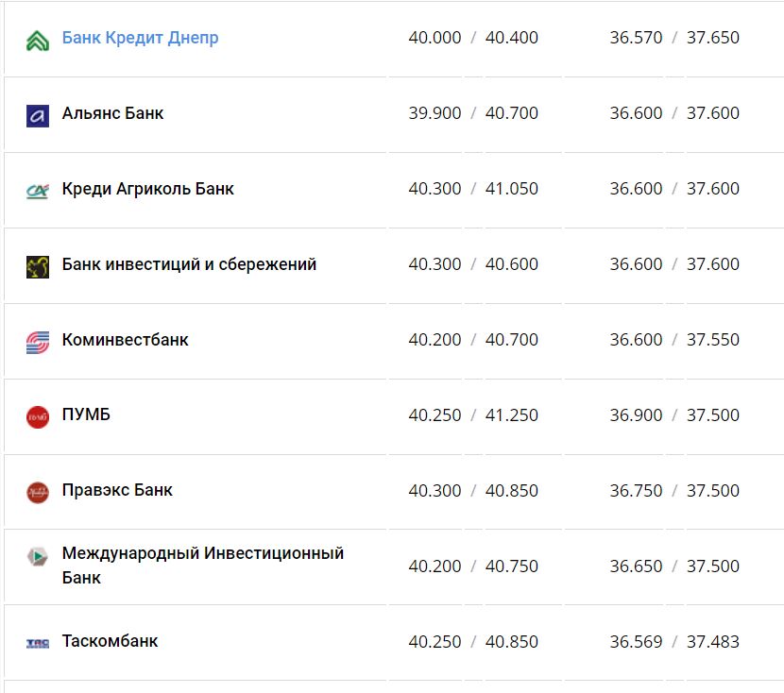Click the Таскомбанк logo icon

click(x=38, y=643)
